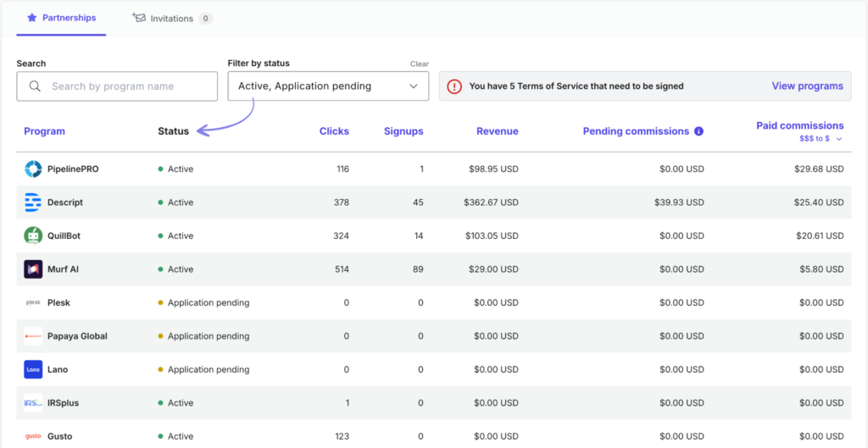Click the Lano logo icon

pos(33,369)
